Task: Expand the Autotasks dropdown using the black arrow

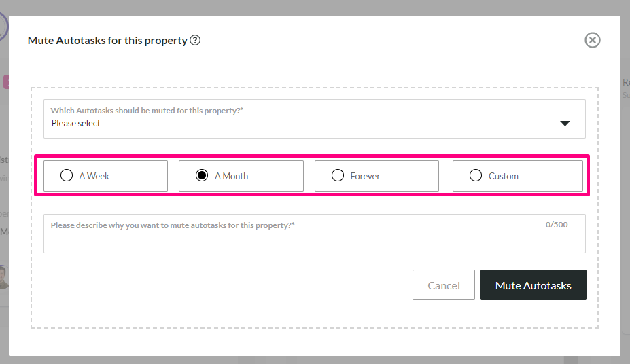Action: 565,123
